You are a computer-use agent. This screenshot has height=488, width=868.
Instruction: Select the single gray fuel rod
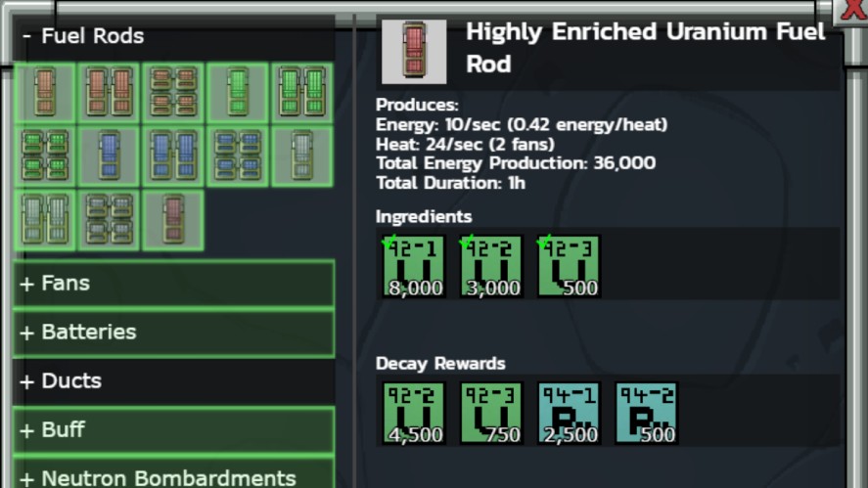coord(301,156)
